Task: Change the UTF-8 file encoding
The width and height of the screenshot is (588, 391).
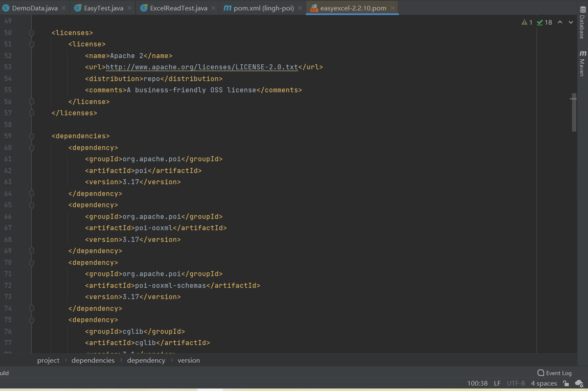Action: (516, 383)
